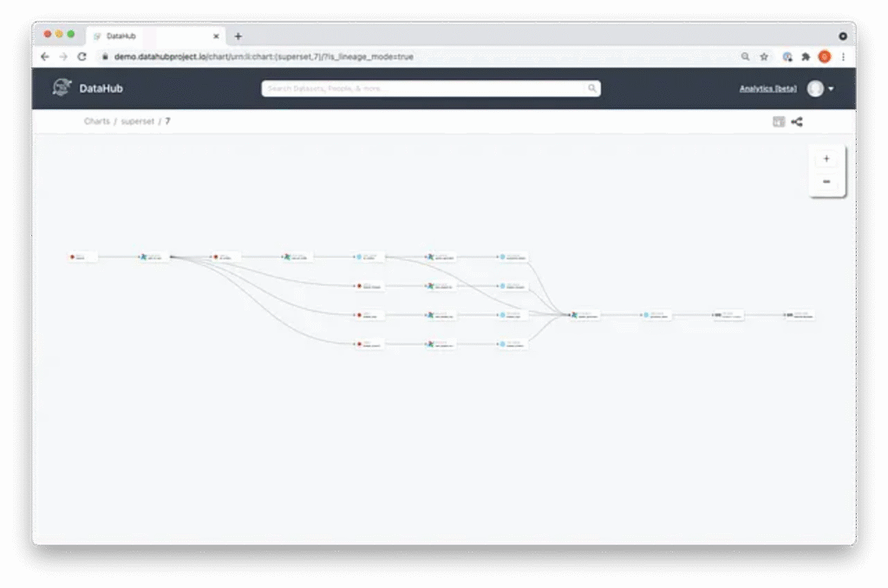Open the browser Chrome menu with three dots
This screenshot has width=888, height=588.
[x=843, y=56]
